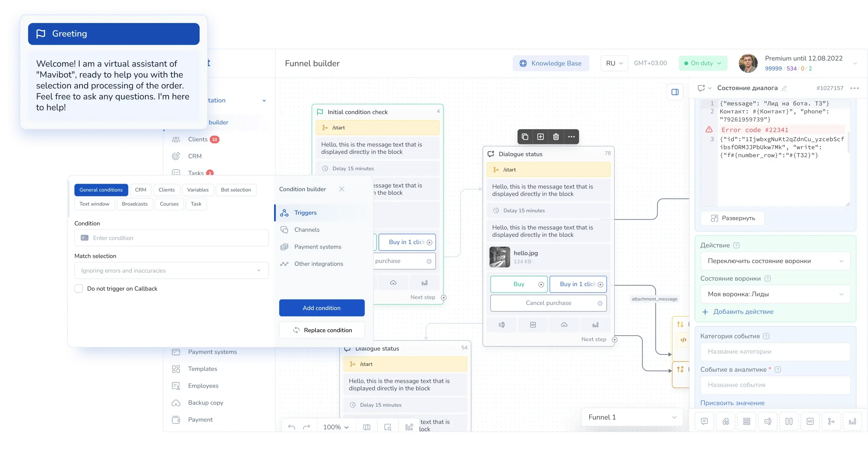
Task: Click the duplicate block icon in floating toolbar
Action: pos(525,137)
